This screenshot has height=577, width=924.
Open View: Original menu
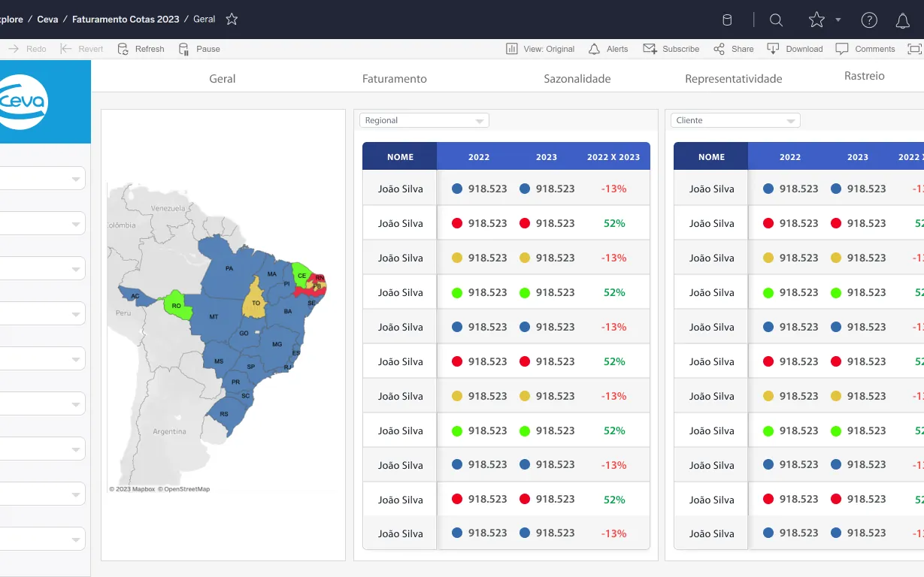[x=541, y=49]
